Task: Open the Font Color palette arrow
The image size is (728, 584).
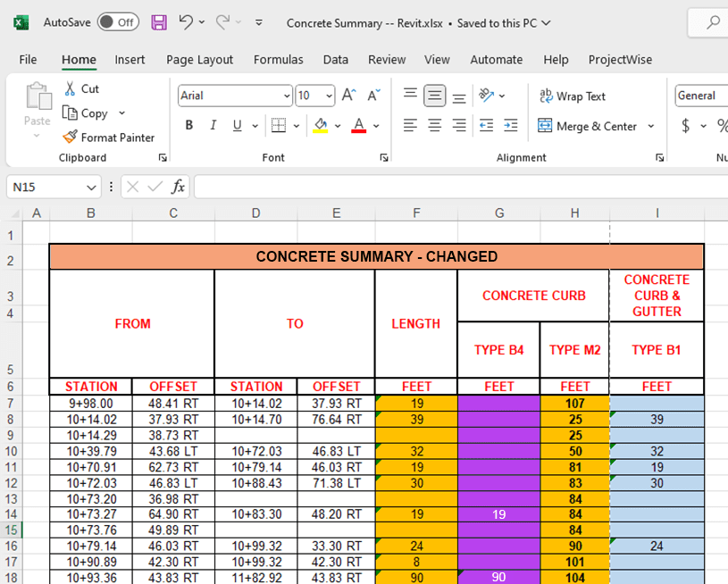Action: tap(376, 126)
